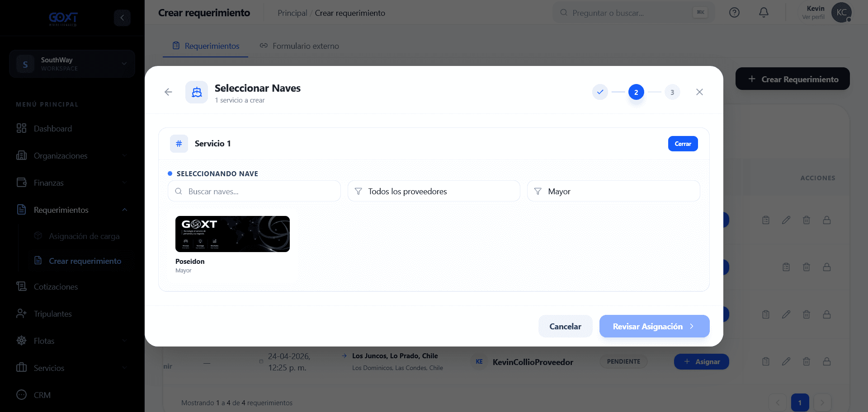Open the Todos los proveedores filter dropdown
The image size is (868, 412).
click(434, 191)
